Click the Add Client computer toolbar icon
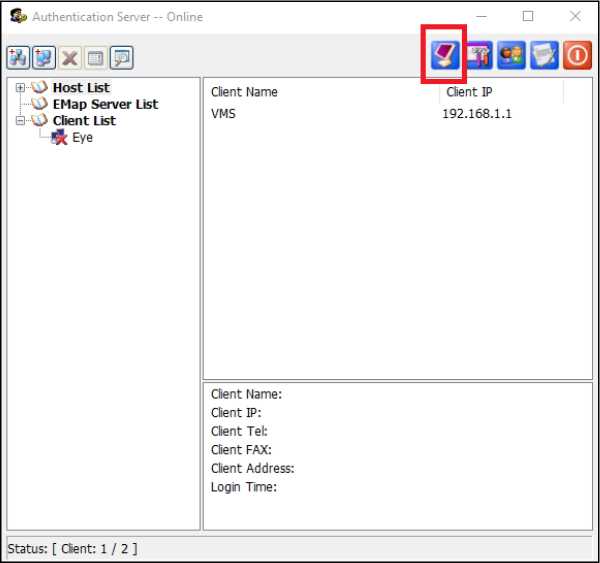 pyautogui.click(x=43, y=58)
